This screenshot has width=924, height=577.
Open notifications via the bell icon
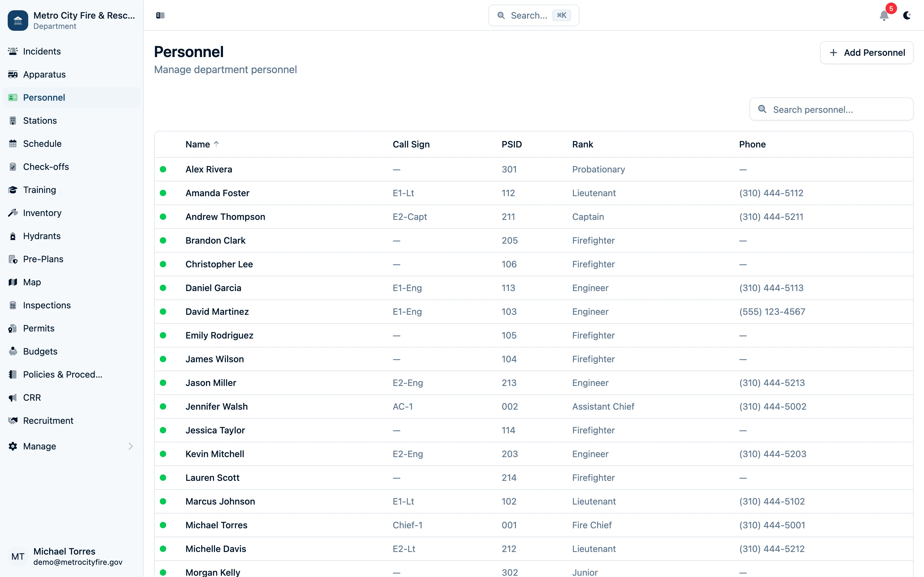[884, 16]
